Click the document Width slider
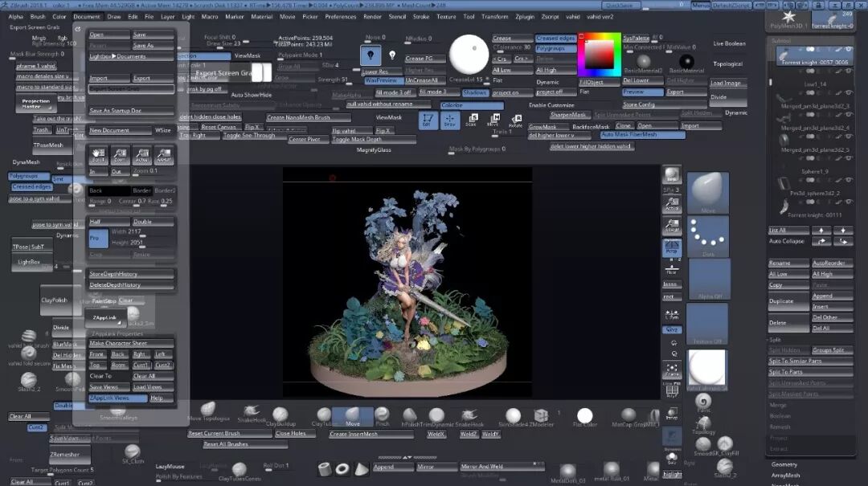The width and height of the screenshot is (868, 486). click(x=141, y=232)
